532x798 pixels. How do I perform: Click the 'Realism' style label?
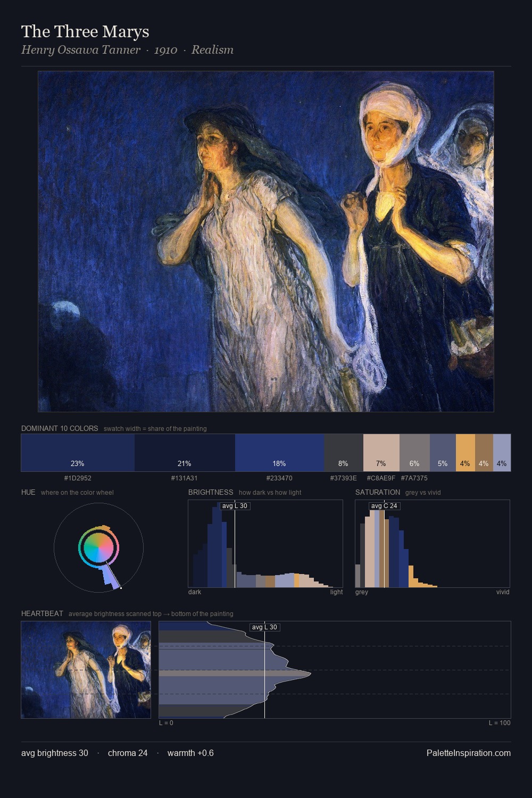point(212,50)
